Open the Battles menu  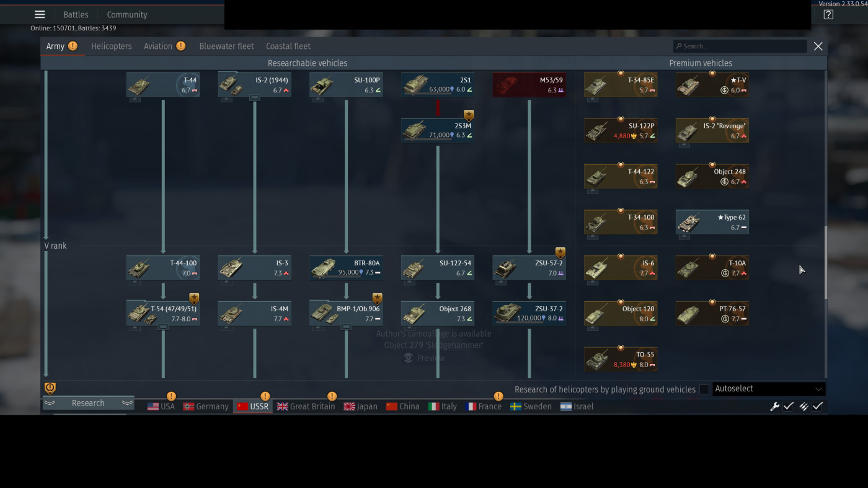tap(76, 14)
